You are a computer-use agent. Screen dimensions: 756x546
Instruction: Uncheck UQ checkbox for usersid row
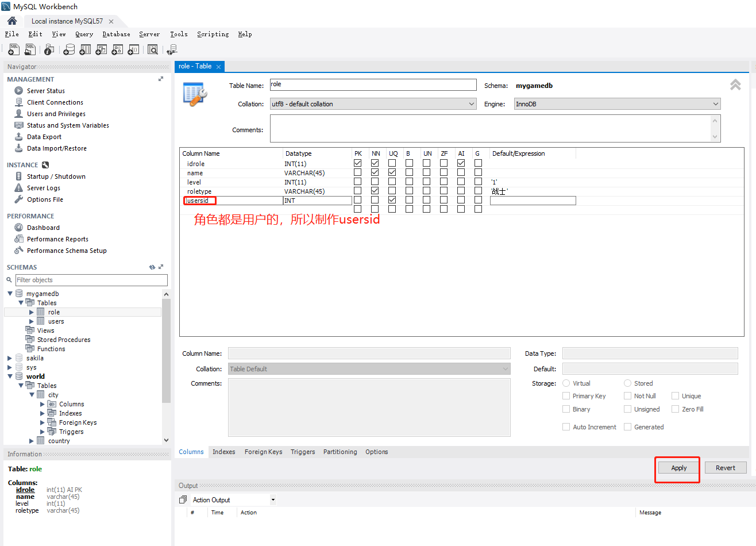pyautogui.click(x=392, y=200)
